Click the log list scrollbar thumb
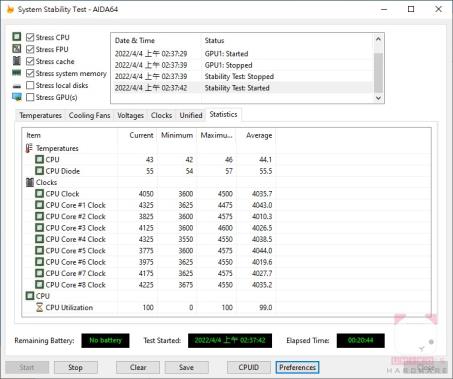 pyautogui.click(x=378, y=73)
